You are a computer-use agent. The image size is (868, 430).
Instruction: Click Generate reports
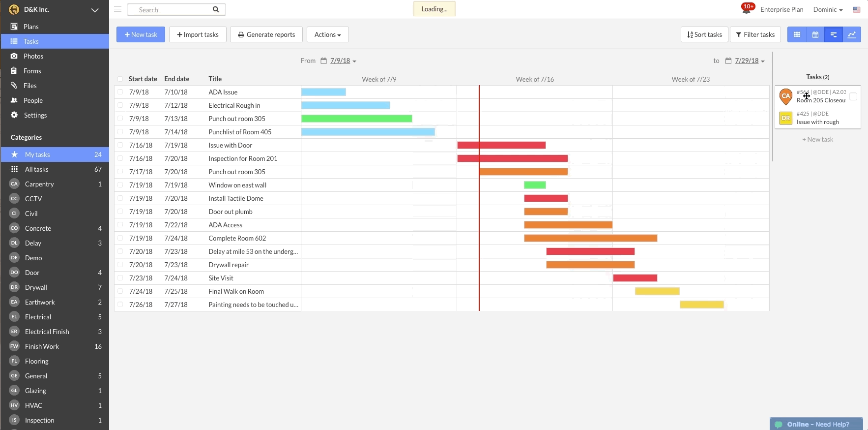266,34
